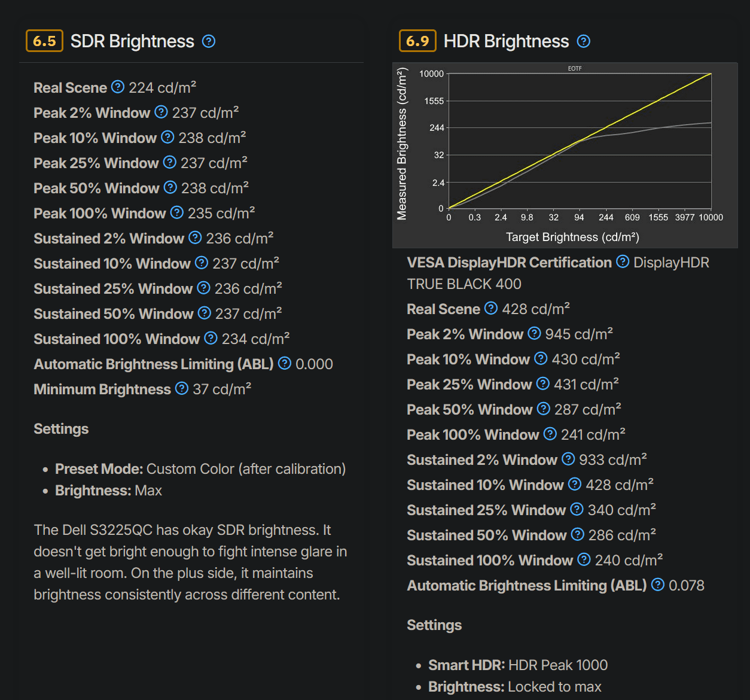Click the HDR Brightness heading text
Image resolution: width=750 pixels, height=700 pixels.
[x=506, y=41]
